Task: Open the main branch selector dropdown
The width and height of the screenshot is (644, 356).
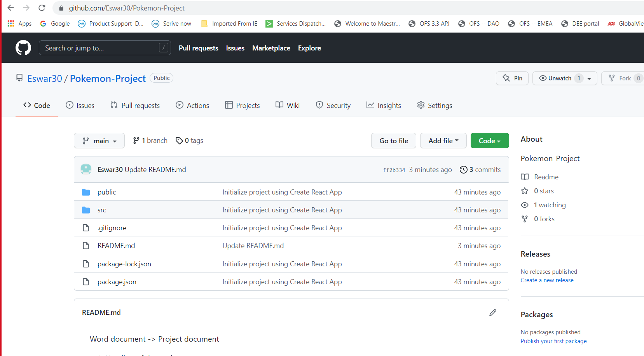Action: [x=99, y=141]
